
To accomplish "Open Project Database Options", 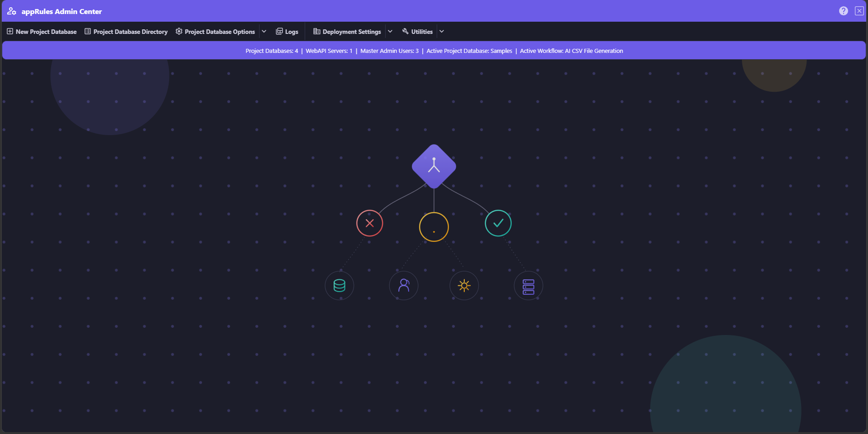I will click(x=215, y=32).
